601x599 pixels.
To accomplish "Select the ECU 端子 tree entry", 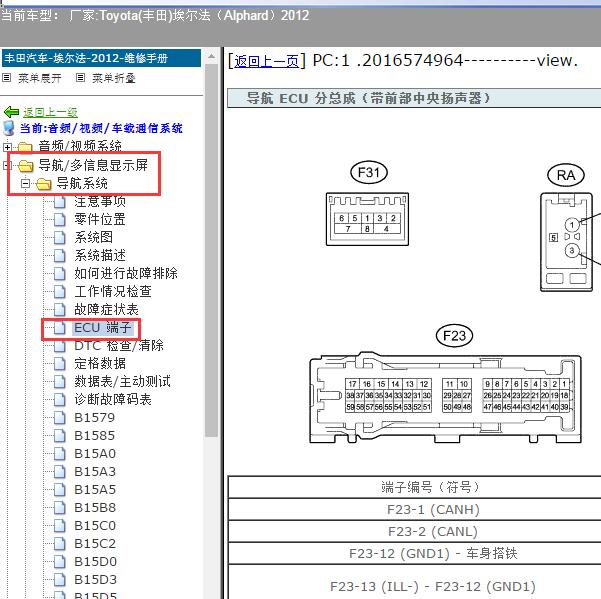I will [x=103, y=328].
